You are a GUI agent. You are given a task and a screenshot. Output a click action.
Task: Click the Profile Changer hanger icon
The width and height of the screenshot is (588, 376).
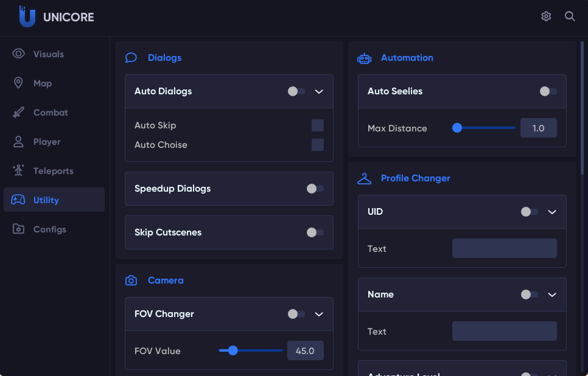tap(364, 178)
